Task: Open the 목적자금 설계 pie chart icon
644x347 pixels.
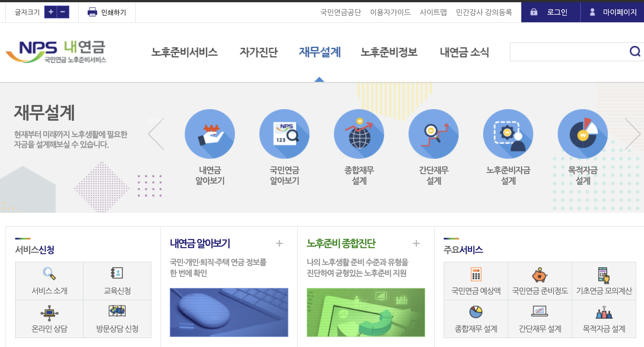Action: (x=583, y=134)
